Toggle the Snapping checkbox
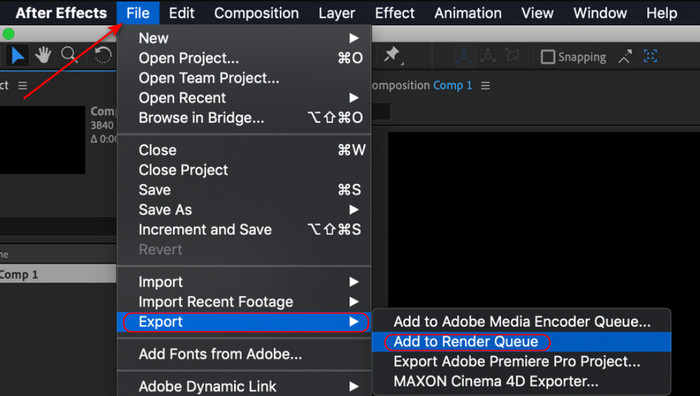Screen dimensions: 700x396 548,57
